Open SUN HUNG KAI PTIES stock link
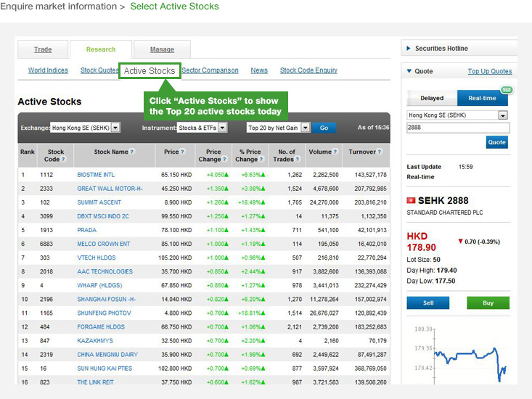This screenshot has width=532, height=399. pos(105,369)
